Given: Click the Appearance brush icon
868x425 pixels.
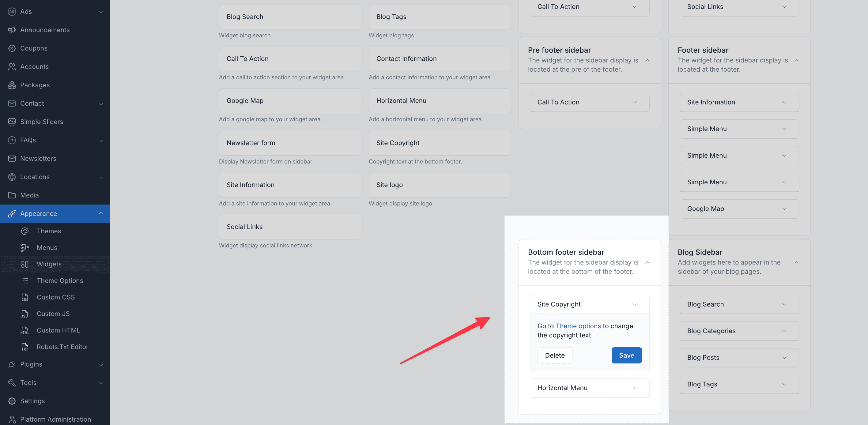Looking at the screenshot, I should pos(12,213).
